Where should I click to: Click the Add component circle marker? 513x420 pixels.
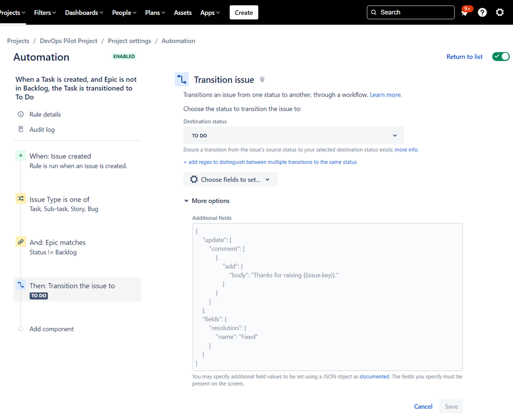(21, 329)
